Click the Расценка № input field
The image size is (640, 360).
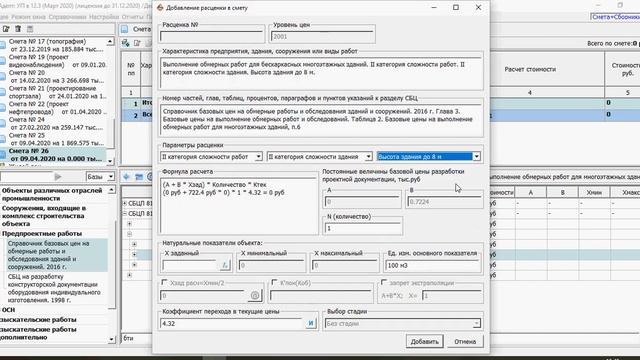tap(212, 36)
